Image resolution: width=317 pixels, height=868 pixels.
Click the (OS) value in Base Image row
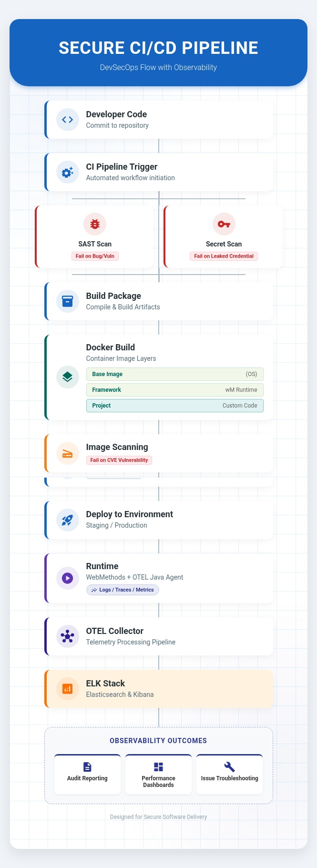pyautogui.click(x=251, y=374)
